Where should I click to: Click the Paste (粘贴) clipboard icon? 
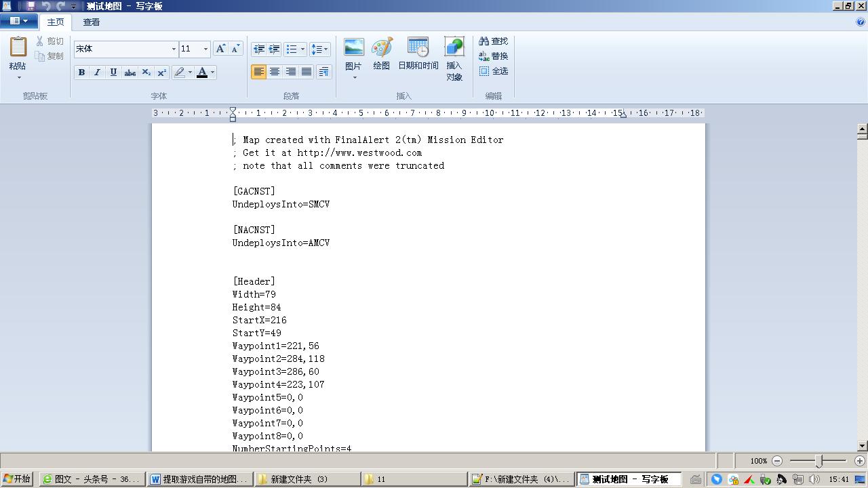tap(18, 47)
